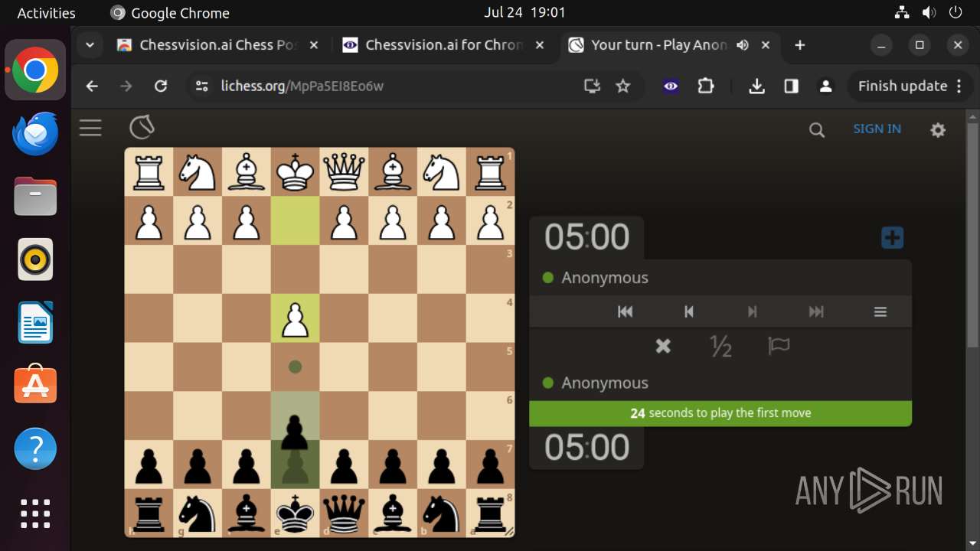980x551 pixels.
Task: Click the seconds to play first move bar
Action: click(720, 413)
